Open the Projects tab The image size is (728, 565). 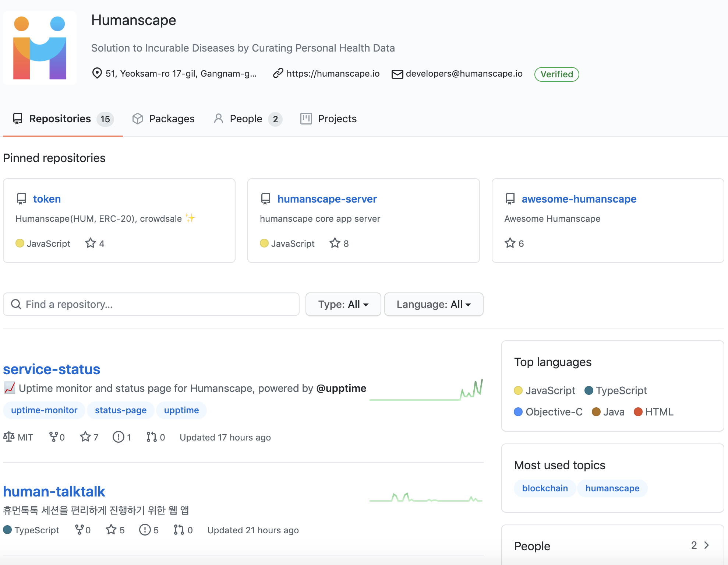(328, 119)
